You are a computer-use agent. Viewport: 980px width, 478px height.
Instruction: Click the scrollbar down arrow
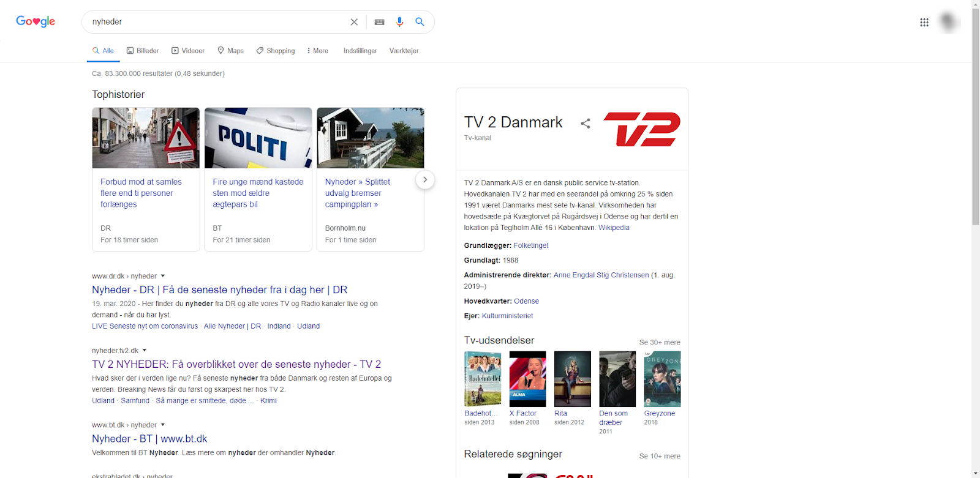(x=975, y=474)
